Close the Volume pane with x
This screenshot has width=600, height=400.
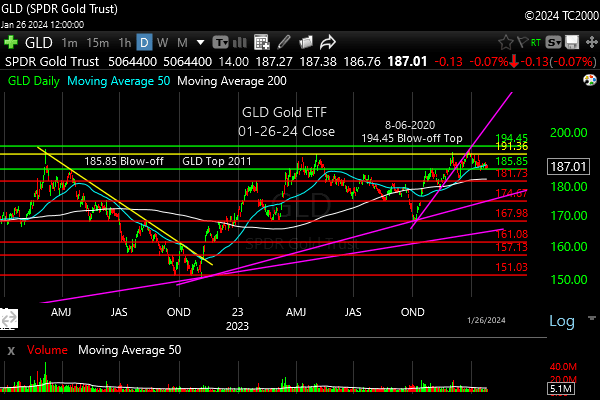(x=11, y=350)
